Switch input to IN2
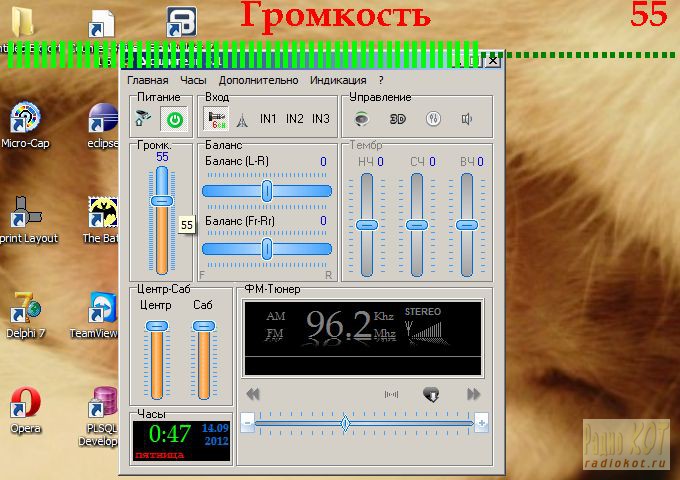This screenshot has width=680, height=480. pos(294,119)
